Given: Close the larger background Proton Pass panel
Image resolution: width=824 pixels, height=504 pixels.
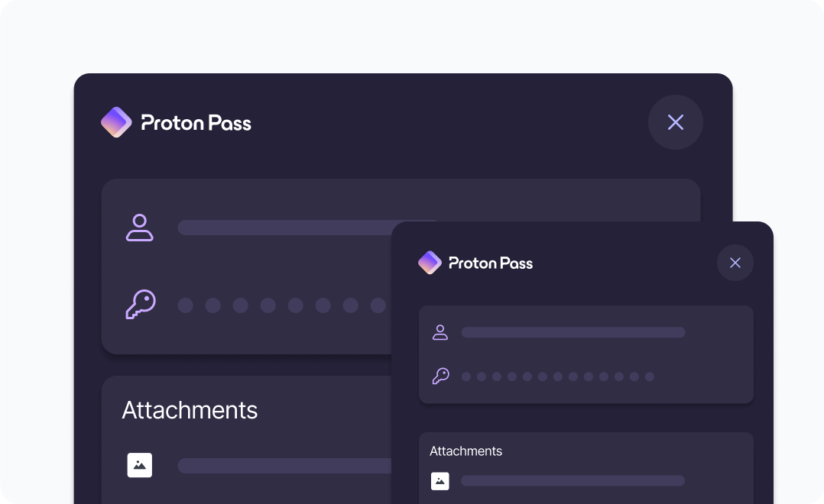Looking at the screenshot, I should 676,122.
